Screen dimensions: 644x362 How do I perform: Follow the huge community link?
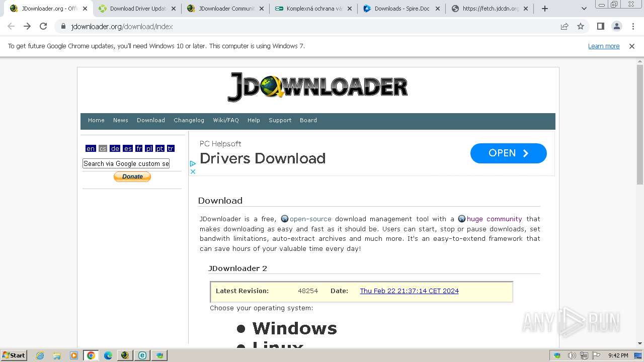[495, 219]
